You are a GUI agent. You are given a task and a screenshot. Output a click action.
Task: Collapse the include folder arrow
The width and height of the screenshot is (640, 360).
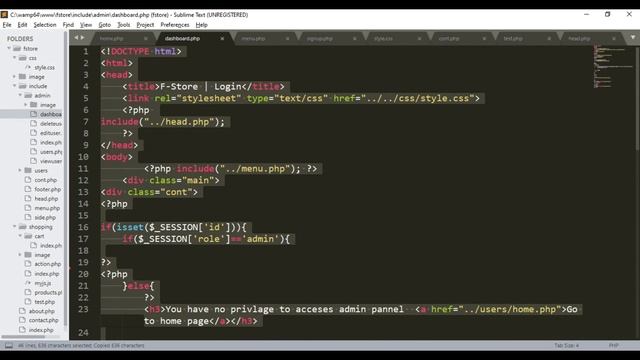(14, 86)
